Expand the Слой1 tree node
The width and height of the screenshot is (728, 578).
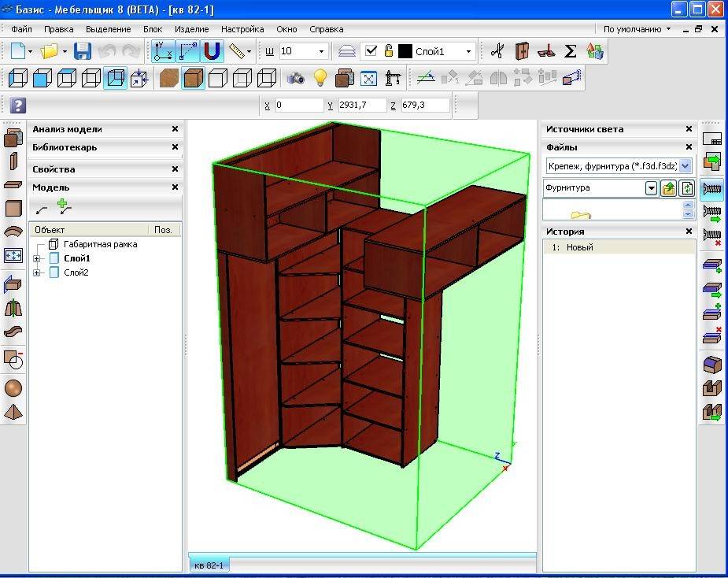pos(37,258)
